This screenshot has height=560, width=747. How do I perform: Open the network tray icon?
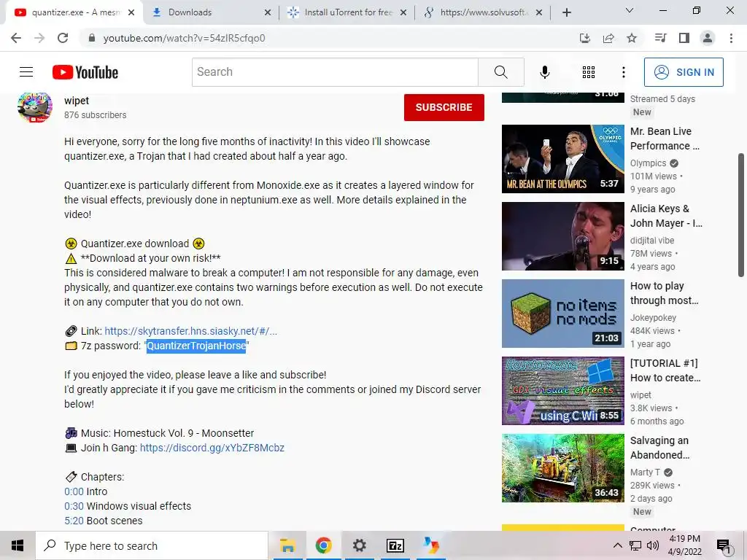[x=635, y=545]
